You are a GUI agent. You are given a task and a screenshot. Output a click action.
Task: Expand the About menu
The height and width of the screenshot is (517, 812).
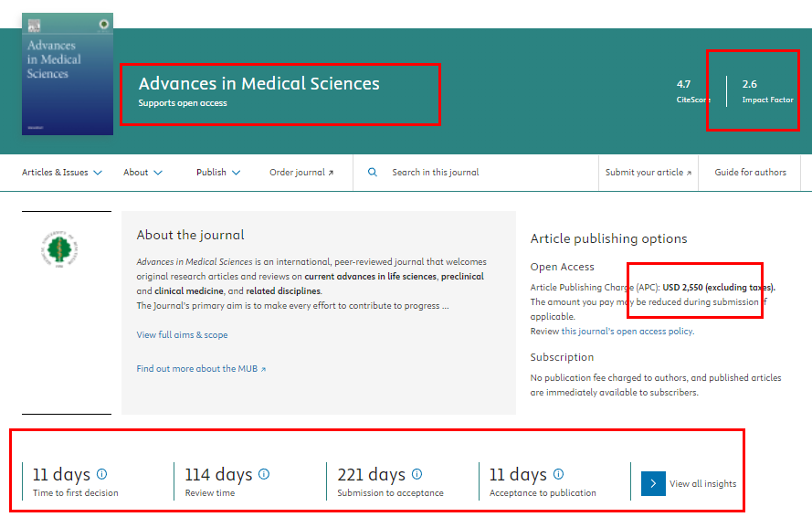[142, 173]
